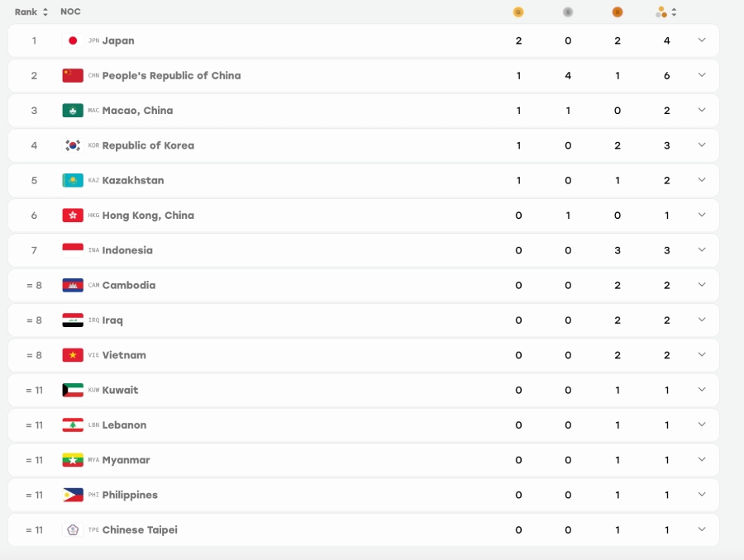Click China's total medal count 6

click(666, 75)
